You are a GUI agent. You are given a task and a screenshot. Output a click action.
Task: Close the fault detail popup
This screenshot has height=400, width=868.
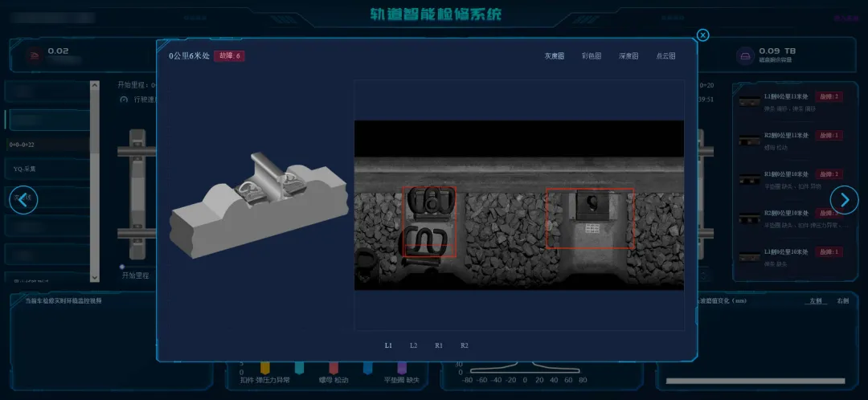[x=702, y=35]
